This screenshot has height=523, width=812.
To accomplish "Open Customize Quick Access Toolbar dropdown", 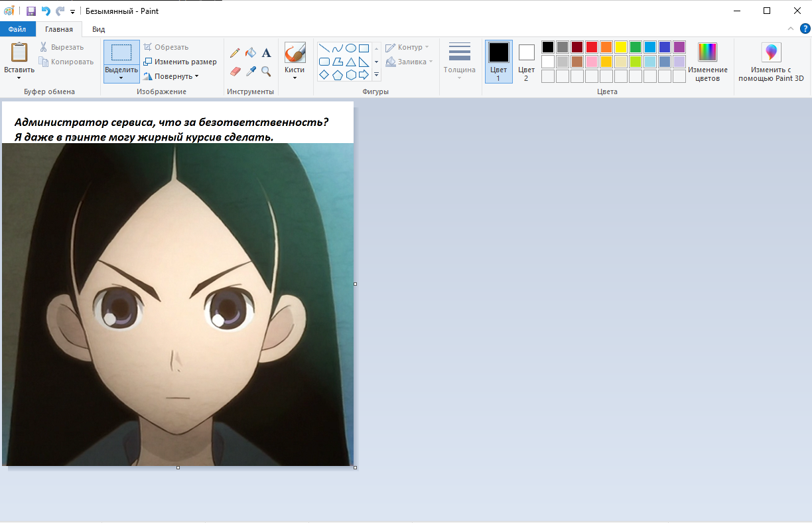I will click(72, 11).
